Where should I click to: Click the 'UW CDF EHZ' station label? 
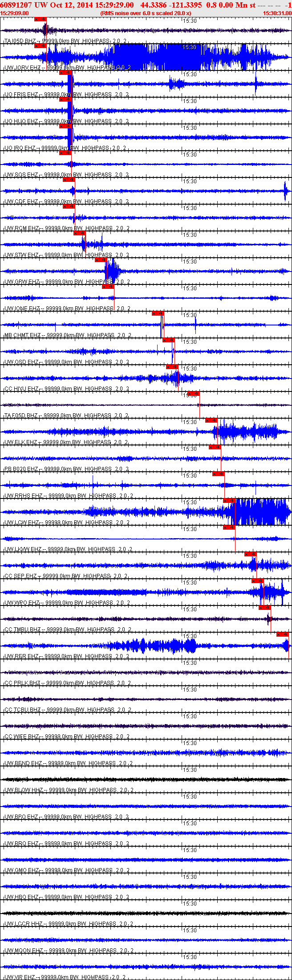pyautogui.click(x=21, y=202)
